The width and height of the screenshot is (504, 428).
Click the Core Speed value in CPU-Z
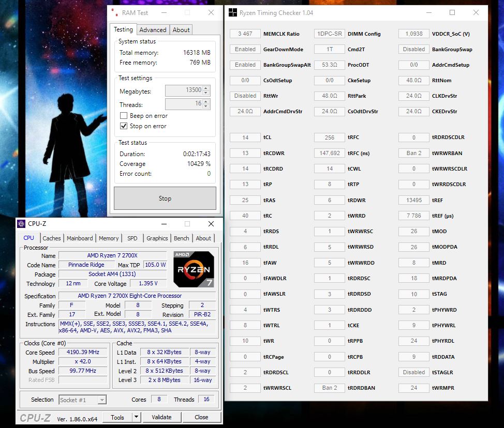point(83,352)
